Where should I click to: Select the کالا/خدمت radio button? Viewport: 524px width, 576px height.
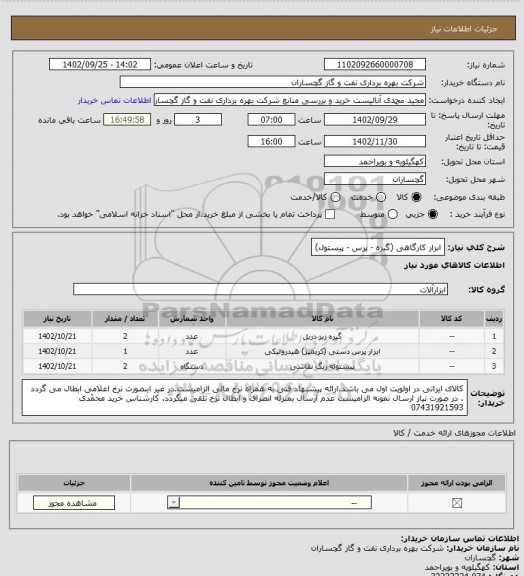point(335,197)
